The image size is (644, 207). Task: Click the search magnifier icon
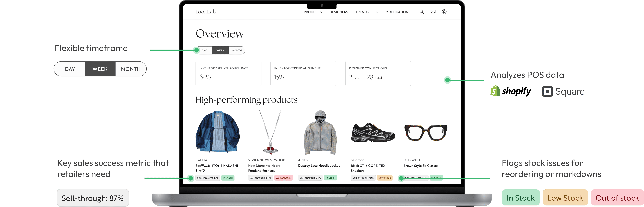click(x=422, y=12)
